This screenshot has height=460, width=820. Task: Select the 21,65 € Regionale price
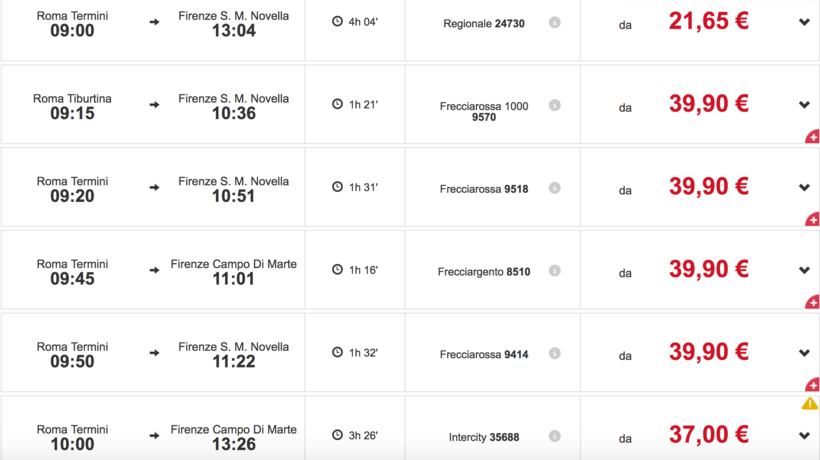click(x=708, y=21)
